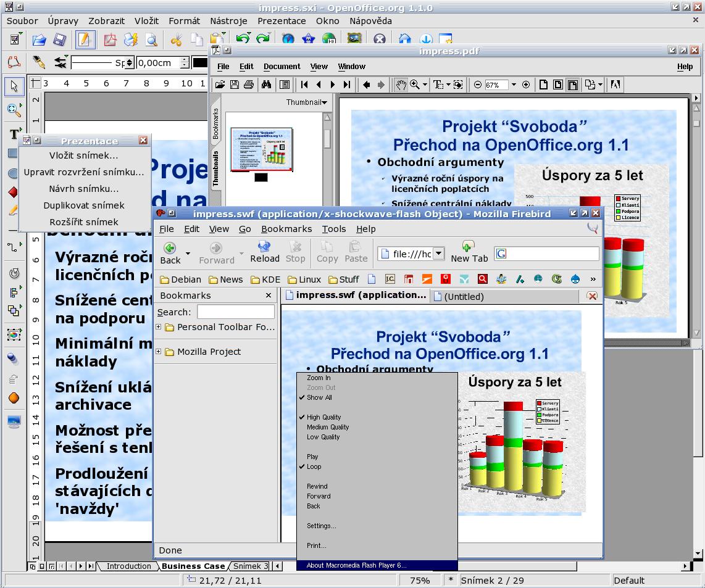705x588 pixels.
Task: Toggle Edit File mode pencil in OpenOffice
Action: point(85,40)
